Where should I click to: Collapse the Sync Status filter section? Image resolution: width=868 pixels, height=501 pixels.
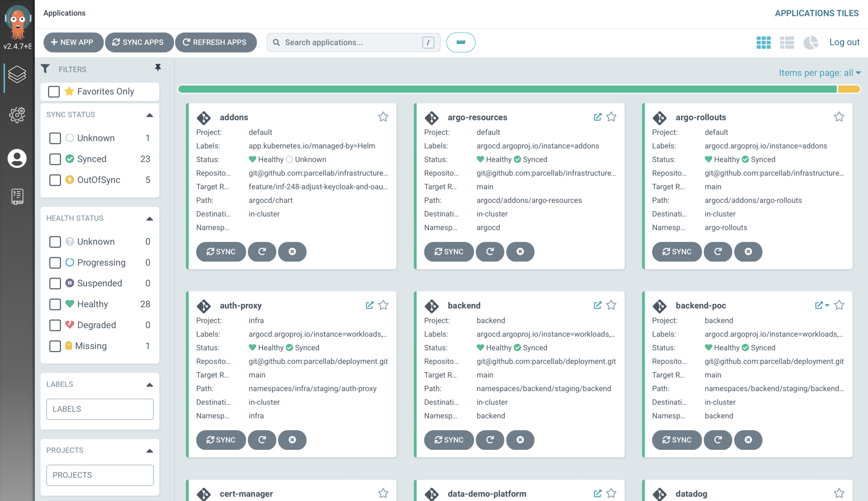[149, 115]
